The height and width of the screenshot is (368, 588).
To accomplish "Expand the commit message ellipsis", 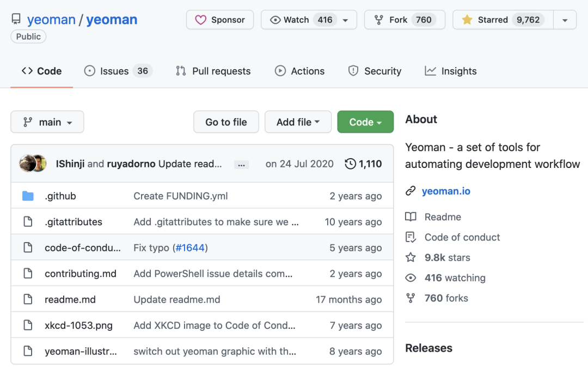I will tap(242, 164).
